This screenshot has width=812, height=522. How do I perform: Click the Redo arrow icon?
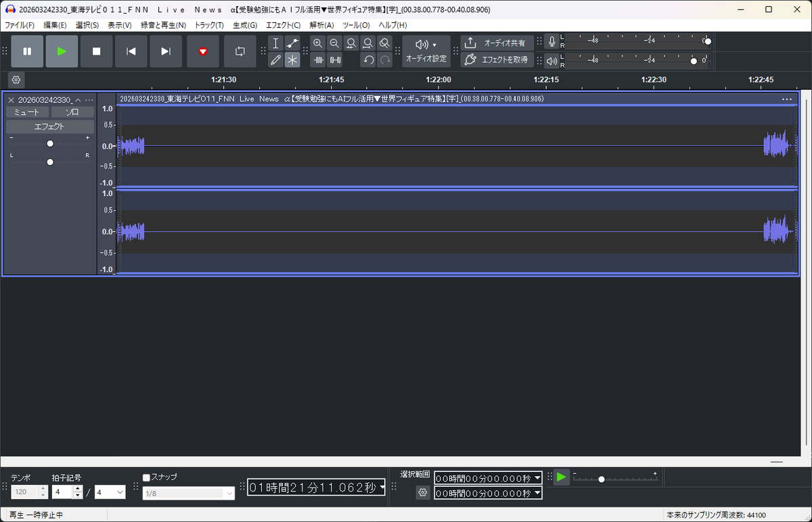384,60
